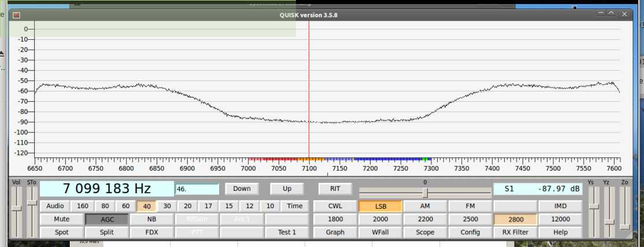Click the Zo zoom slider
Image resolution: width=644 pixels, height=247 pixels.
click(625, 211)
